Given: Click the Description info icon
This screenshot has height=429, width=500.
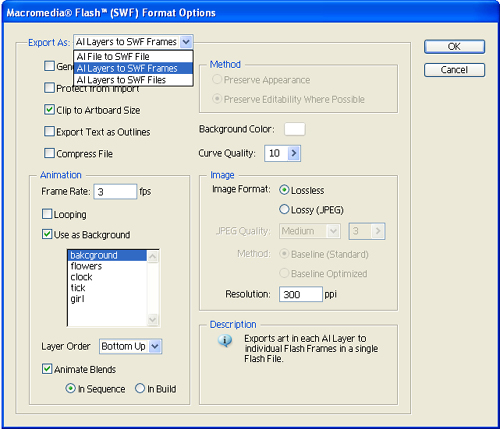Looking at the screenshot, I should (x=225, y=341).
